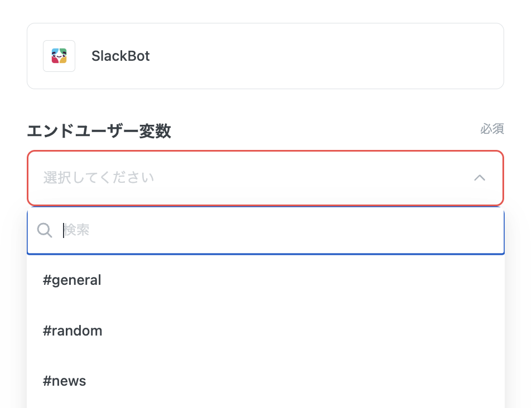Click the middle channel entry, #random
Screen dimensions: 532x408
(72, 331)
